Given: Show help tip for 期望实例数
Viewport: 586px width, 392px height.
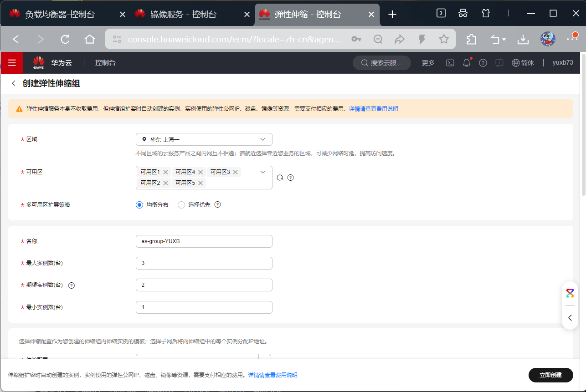Looking at the screenshot, I should (x=71, y=285).
